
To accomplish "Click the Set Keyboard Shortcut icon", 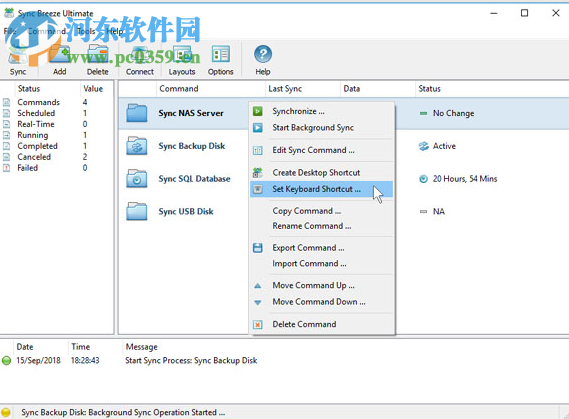I will (258, 189).
